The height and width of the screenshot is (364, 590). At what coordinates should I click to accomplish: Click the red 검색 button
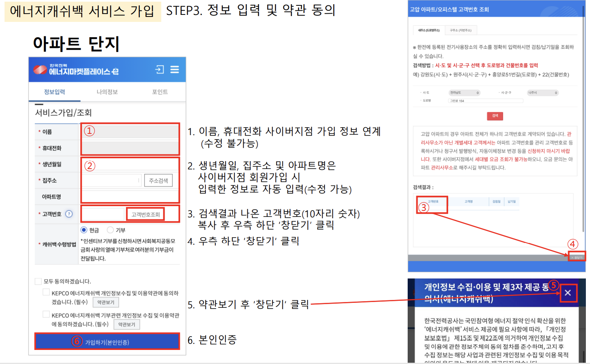click(495, 116)
